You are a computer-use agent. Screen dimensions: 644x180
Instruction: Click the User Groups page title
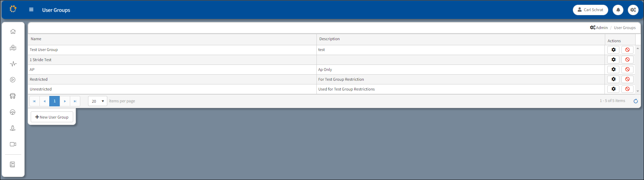[x=56, y=10]
